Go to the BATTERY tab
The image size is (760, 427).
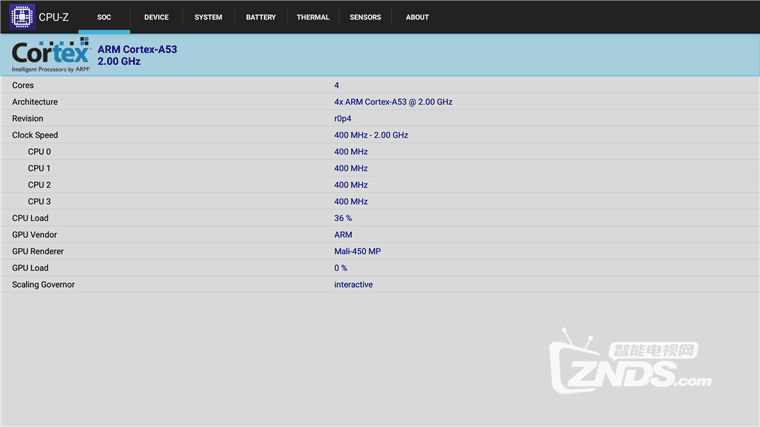point(261,17)
